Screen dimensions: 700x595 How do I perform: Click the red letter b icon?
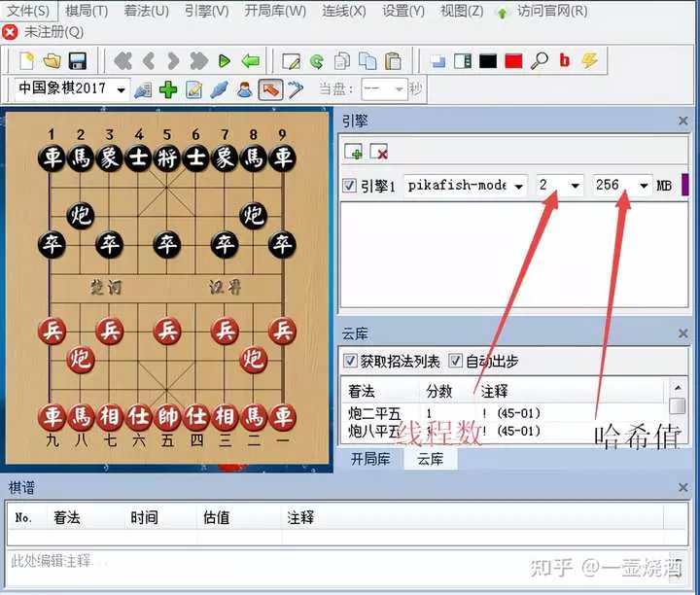coord(565,60)
